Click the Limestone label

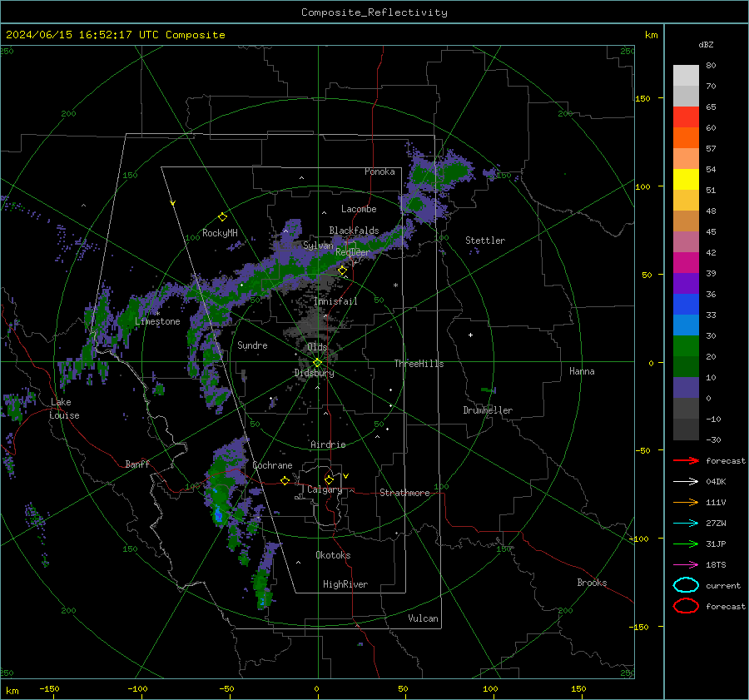pos(157,321)
